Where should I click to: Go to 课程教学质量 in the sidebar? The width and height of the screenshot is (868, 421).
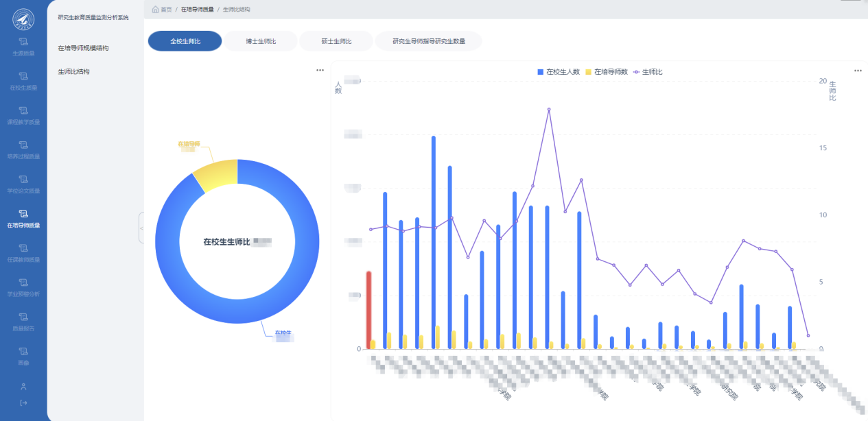tap(23, 110)
